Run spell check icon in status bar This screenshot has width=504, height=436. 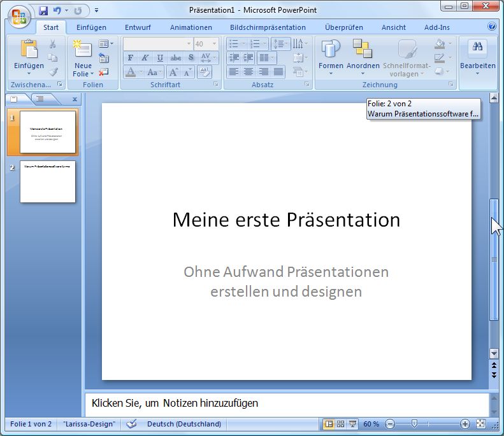click(x=131, y=424)
